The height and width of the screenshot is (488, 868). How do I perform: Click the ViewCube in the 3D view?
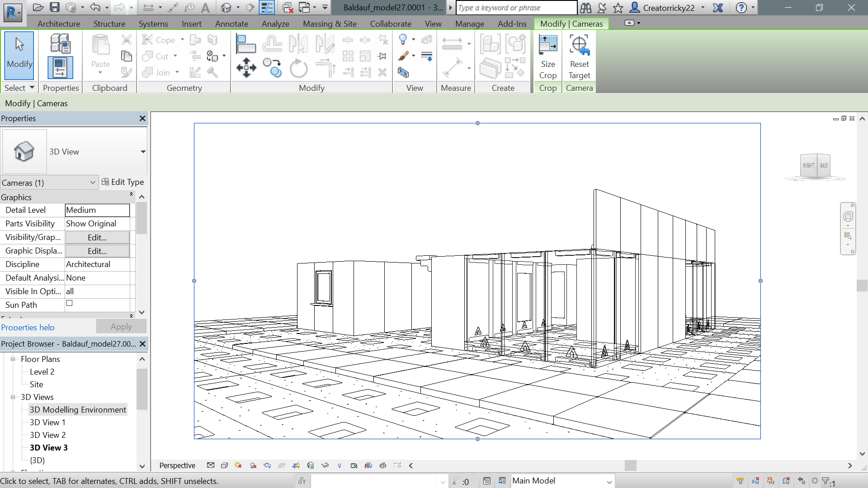816,166
